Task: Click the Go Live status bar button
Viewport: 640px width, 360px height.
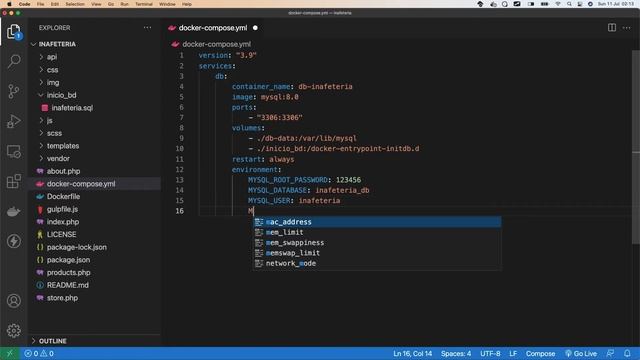Action: (581, 353)
